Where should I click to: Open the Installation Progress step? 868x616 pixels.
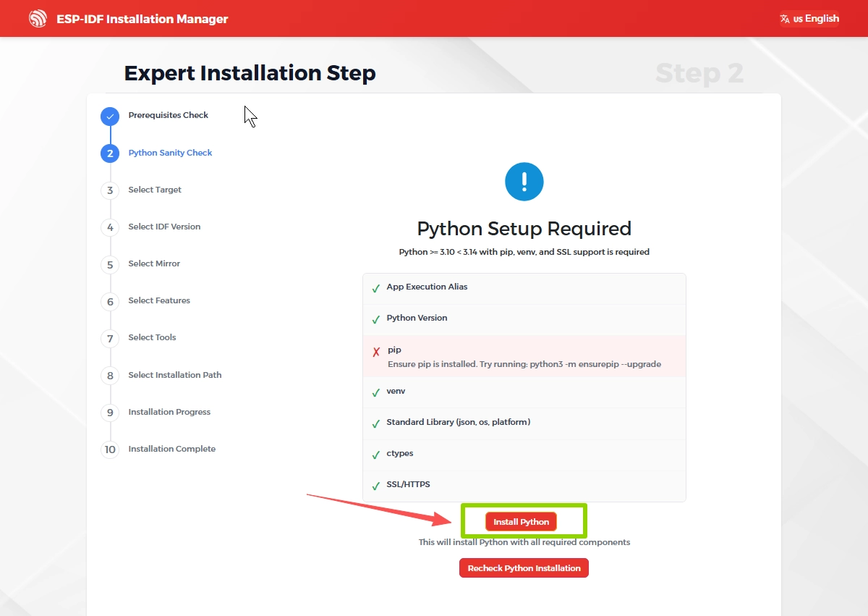pyautogui.click(x=169, y=412)
